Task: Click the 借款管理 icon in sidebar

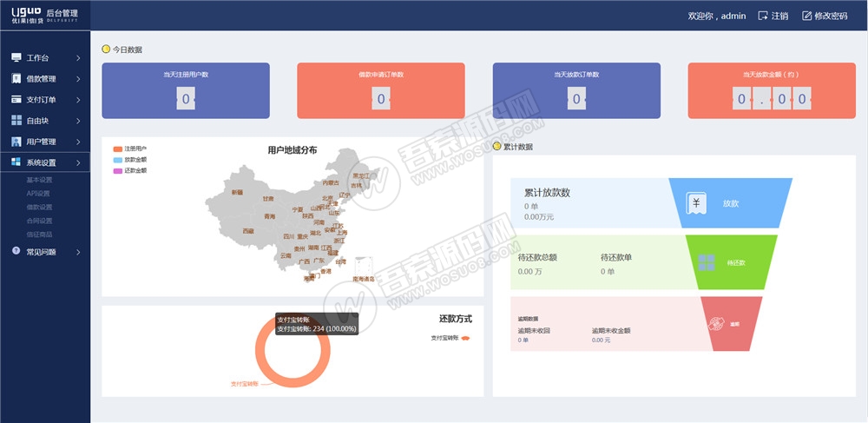Action: tap(16, 79)
